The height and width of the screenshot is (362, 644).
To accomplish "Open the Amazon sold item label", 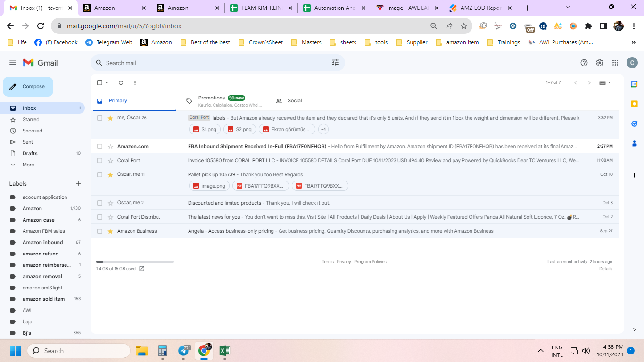I will tap(42, 299).
